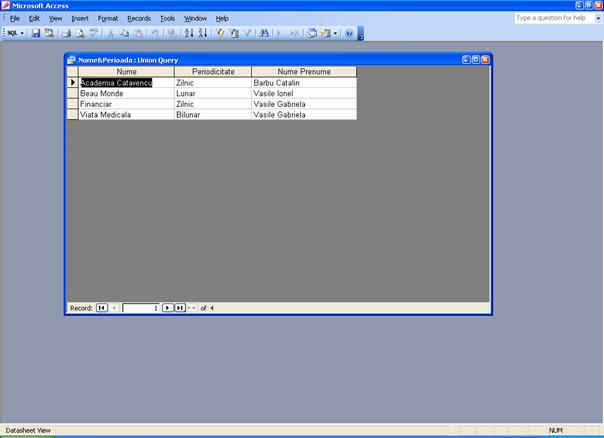Expand the 'Type a question for help' dropdown
The image size is (604, 438).
pos(595,18)
